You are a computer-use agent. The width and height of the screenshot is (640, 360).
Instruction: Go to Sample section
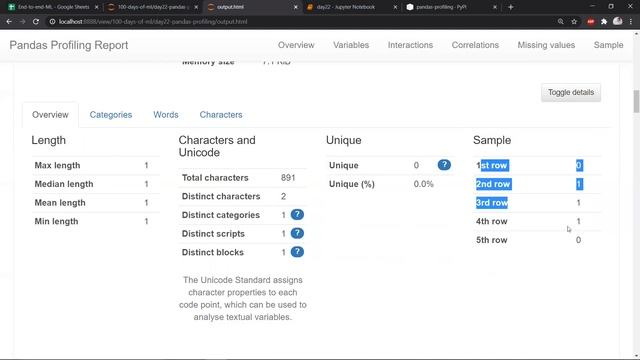(608, 45)
